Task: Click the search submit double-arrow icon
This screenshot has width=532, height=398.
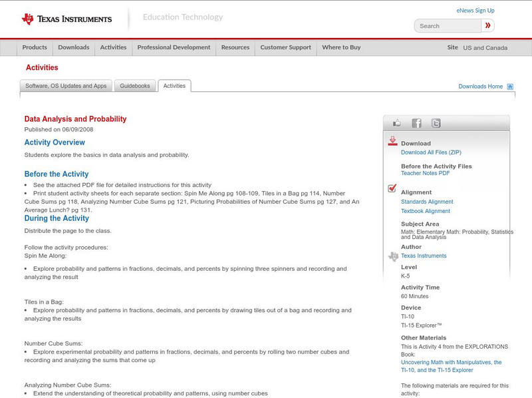Action: [488, 25]
